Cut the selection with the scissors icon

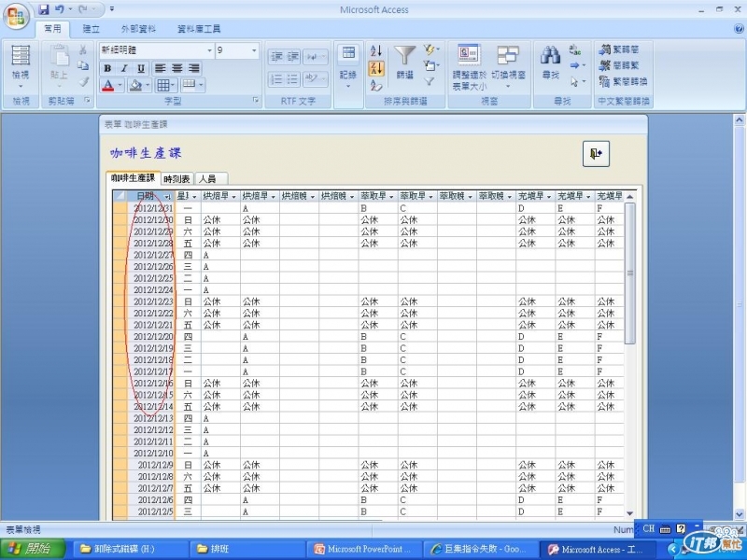83,49
